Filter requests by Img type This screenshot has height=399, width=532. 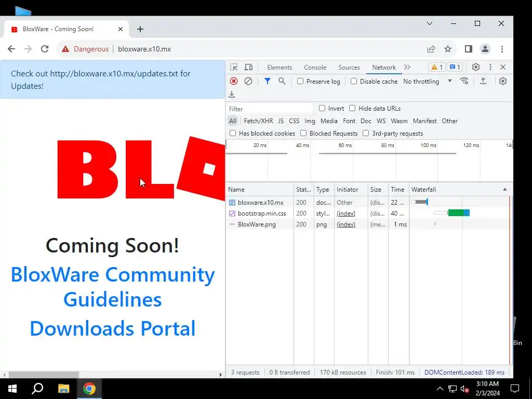coord(310,121)
